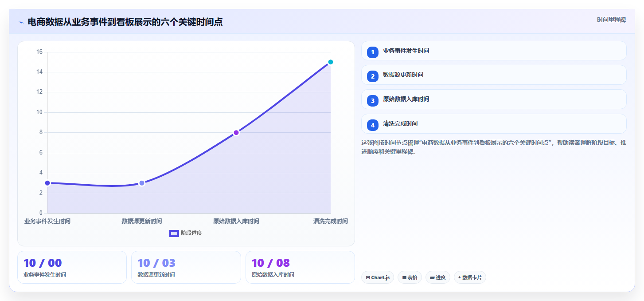Screen dimensions: 644x301
Task: Click the lightning icon beside the title
Action: coord(21,22)
